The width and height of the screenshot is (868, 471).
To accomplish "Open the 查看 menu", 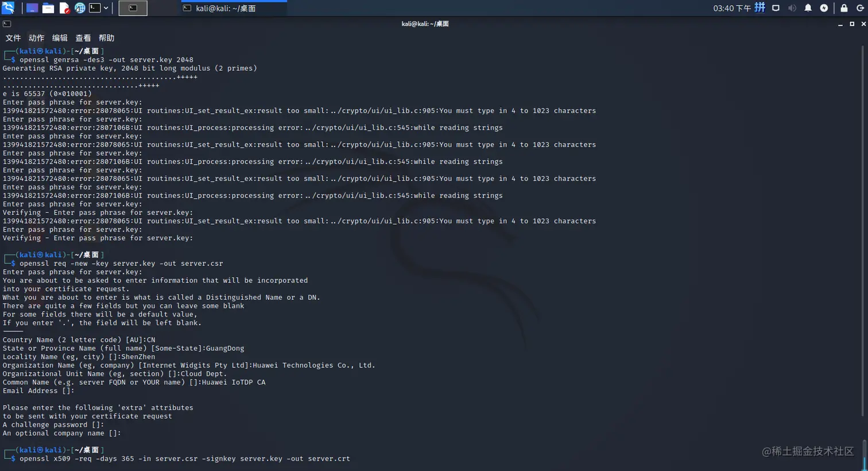I will pos(83,38).
